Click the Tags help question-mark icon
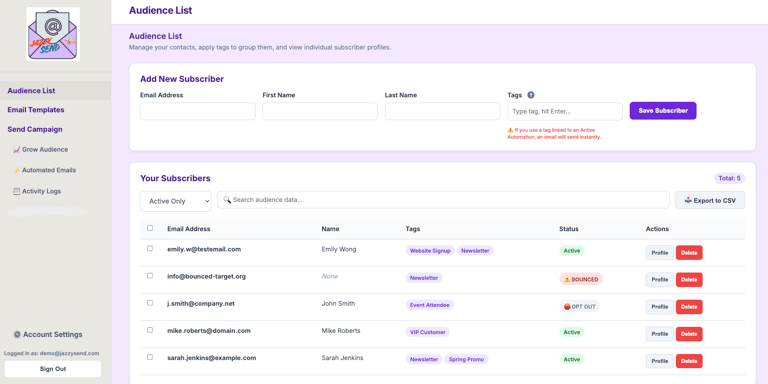 [x=530, y=95]
